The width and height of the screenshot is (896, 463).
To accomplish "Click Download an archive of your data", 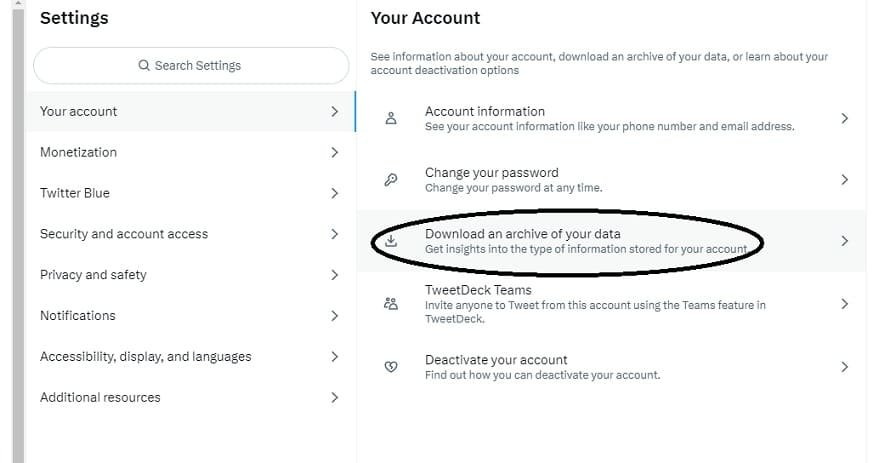I will (x=522, y=234).
